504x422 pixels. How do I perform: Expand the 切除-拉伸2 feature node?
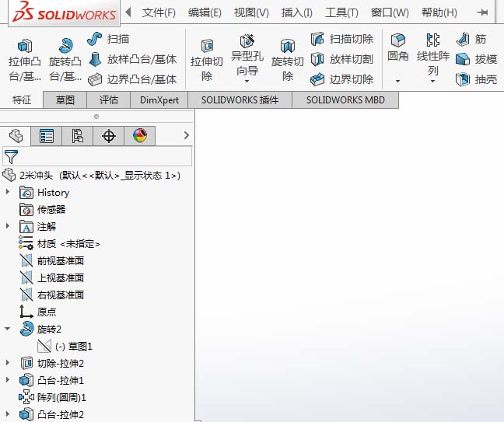point(8,363)
